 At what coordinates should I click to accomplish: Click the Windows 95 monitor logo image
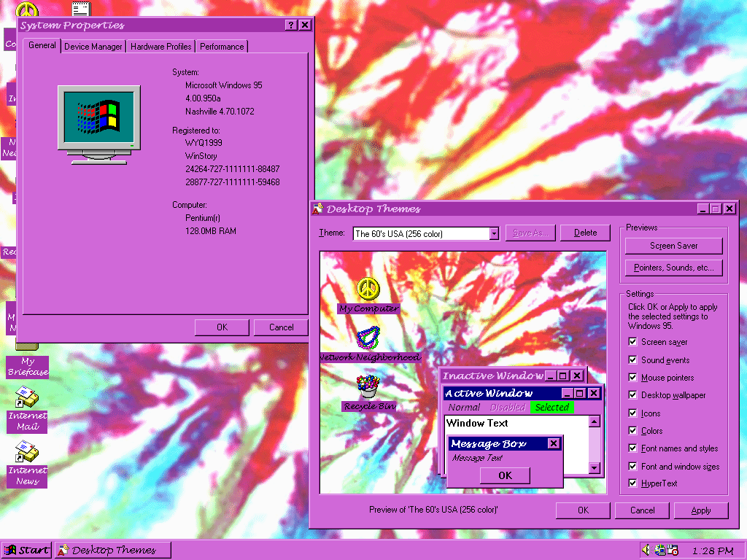[99, 125]
